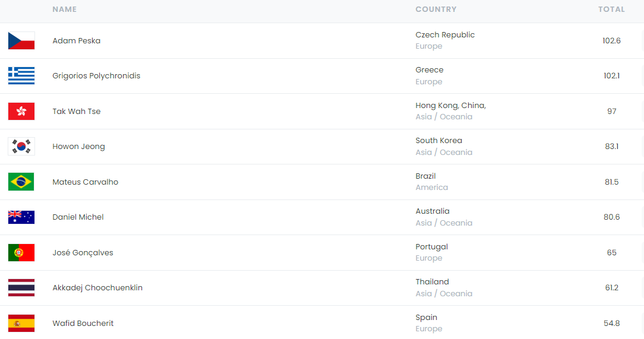The height and width of the screenshot is (339, 644).
Task: Click the Spain flag icon
Action: pyautogui.click(x=21, y=324)
